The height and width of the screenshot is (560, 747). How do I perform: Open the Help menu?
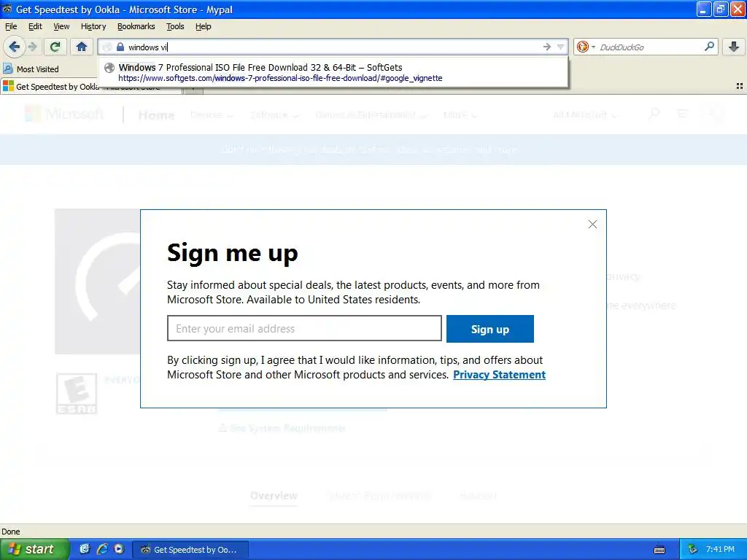tap(203, 26)
